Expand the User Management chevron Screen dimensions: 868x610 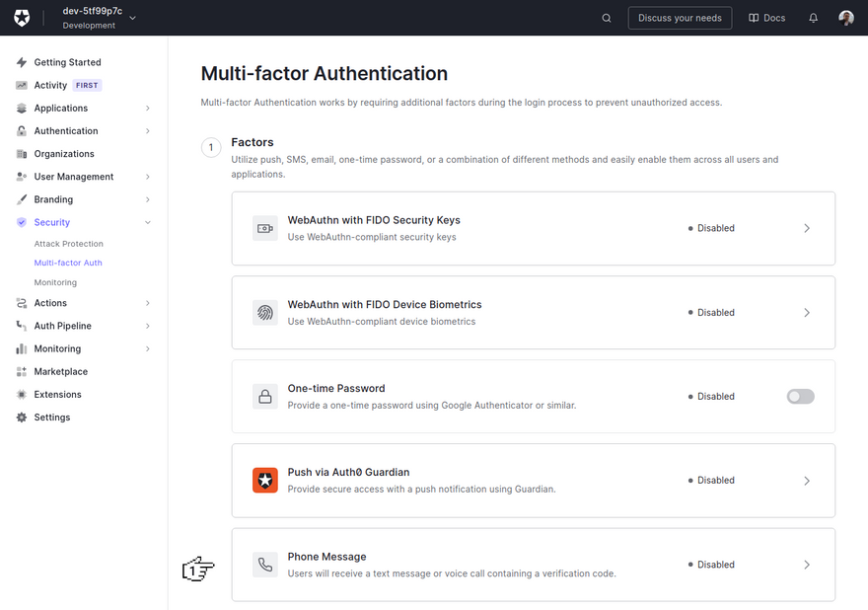(148, 176)
